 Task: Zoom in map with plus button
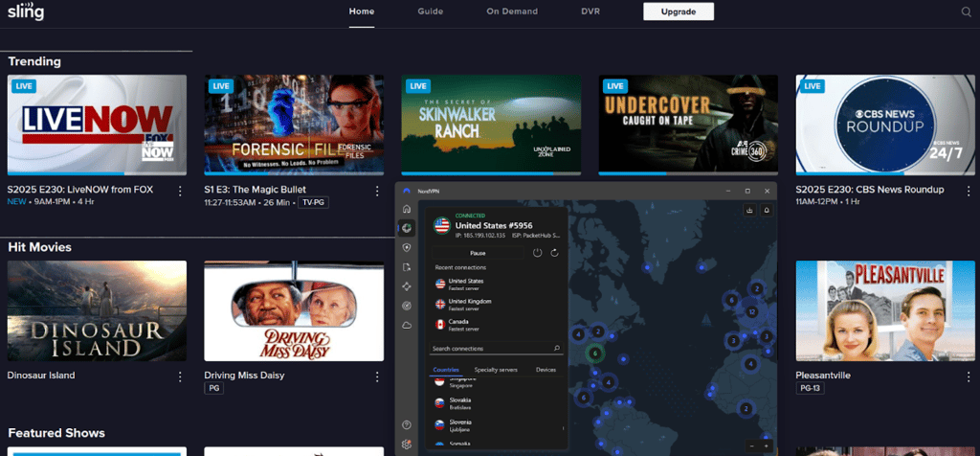(x=766, y=446)
